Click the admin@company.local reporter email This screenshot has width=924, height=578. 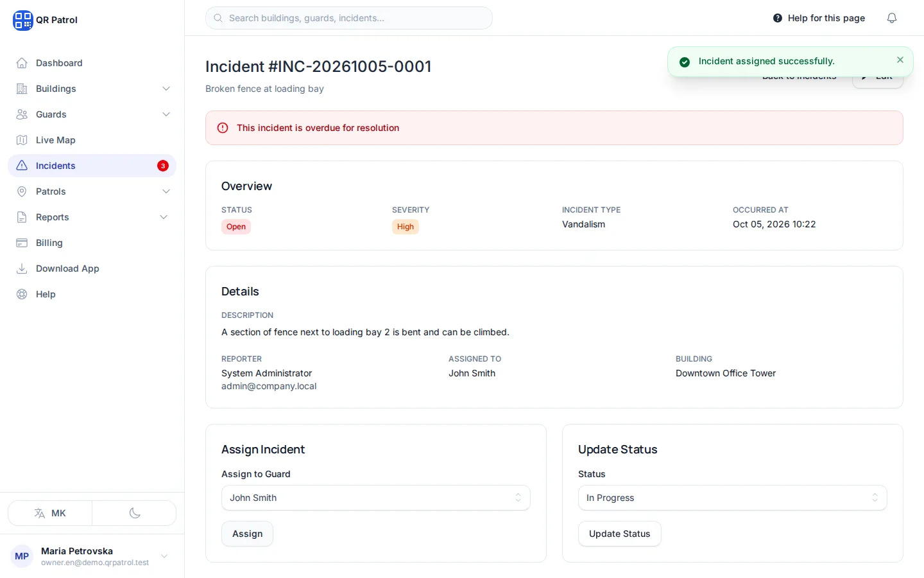click(269, 386)
